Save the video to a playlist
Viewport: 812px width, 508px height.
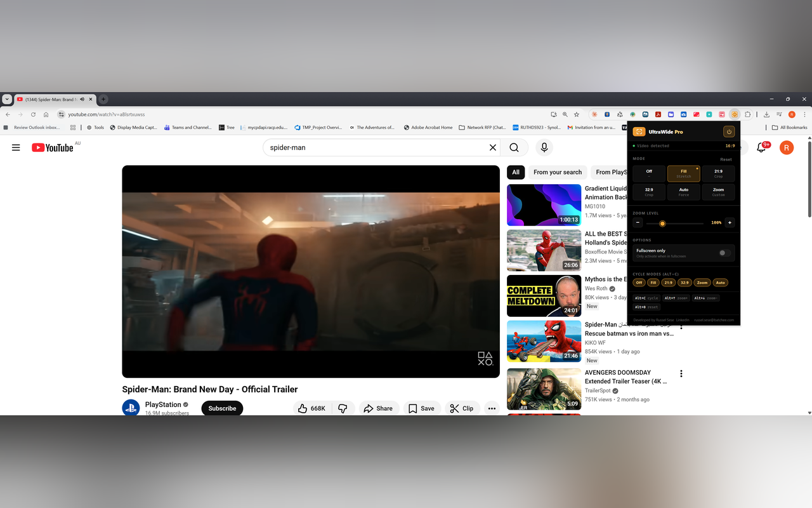click(x=421, y=408)
